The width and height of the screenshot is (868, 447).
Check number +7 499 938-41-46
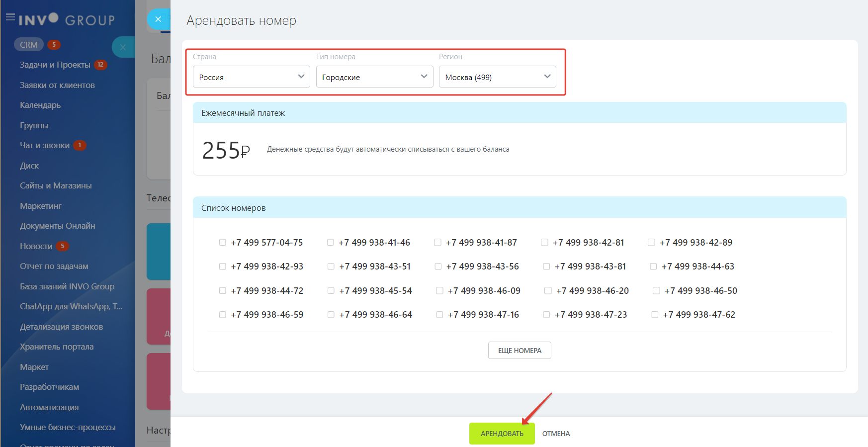tap(331, 243)
